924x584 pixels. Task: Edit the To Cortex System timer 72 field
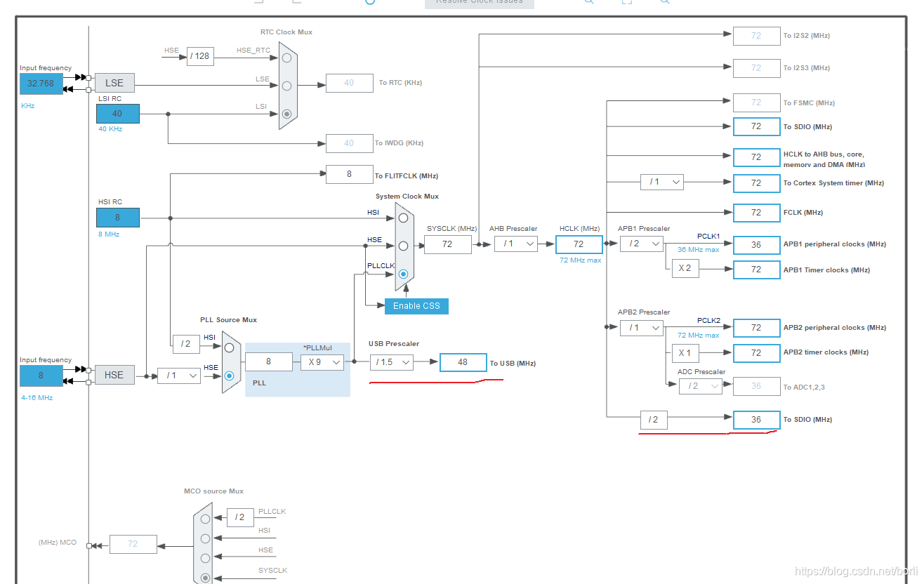(757, 183)
